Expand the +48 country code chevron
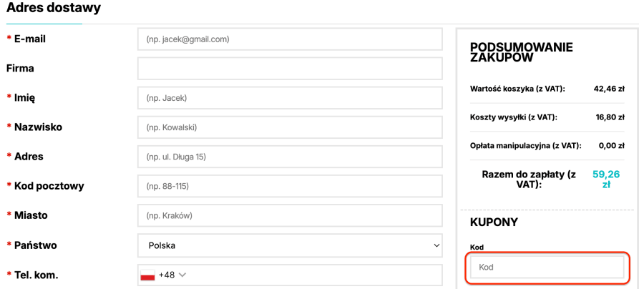The width and height of the screenshot is (644, 289). tap(182, 275)
